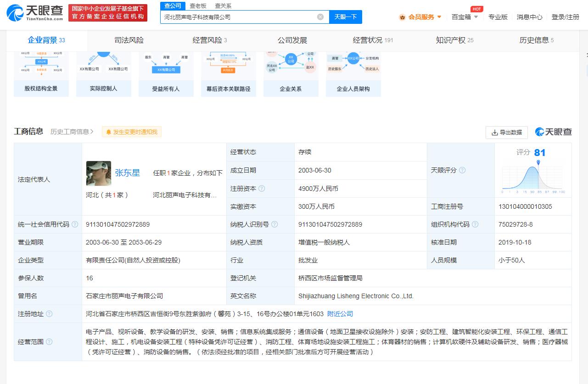Click the 2003-06-30 establishment date value
Viewport: 588px width, 384px height.
coord(314,170)
